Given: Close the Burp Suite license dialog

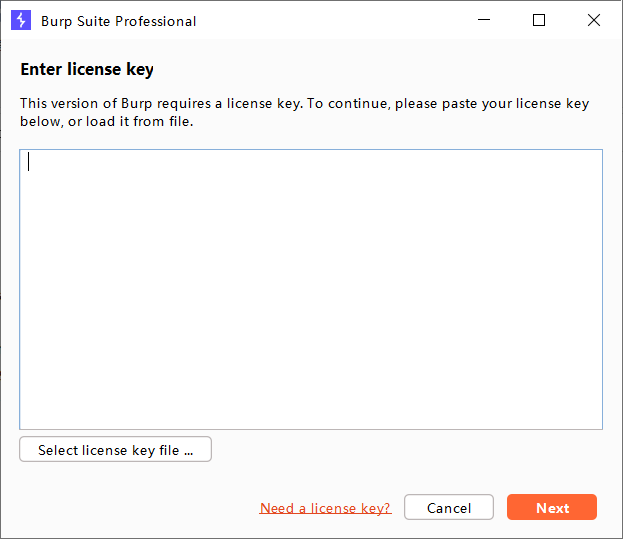Looking at the screenshot, I should tap(594, 20).
